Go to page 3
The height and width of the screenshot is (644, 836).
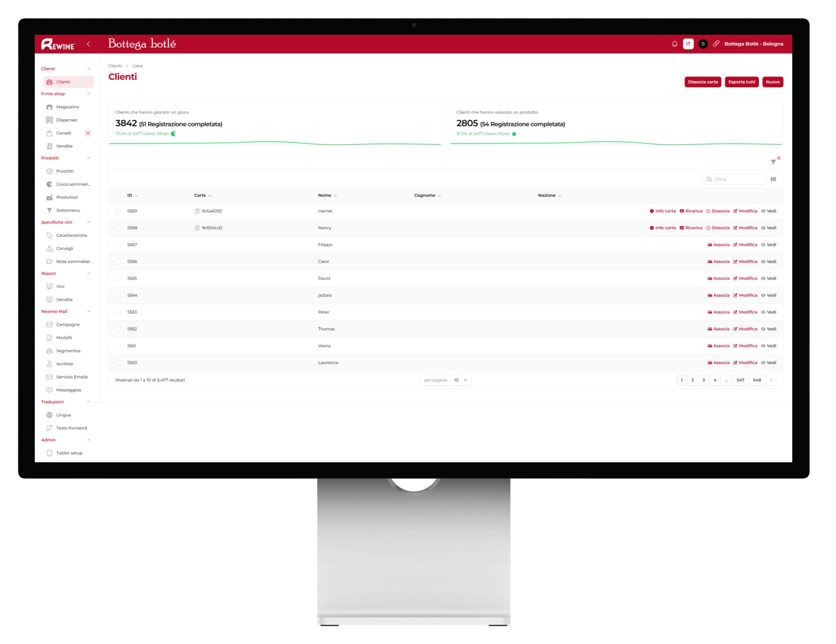703,380
